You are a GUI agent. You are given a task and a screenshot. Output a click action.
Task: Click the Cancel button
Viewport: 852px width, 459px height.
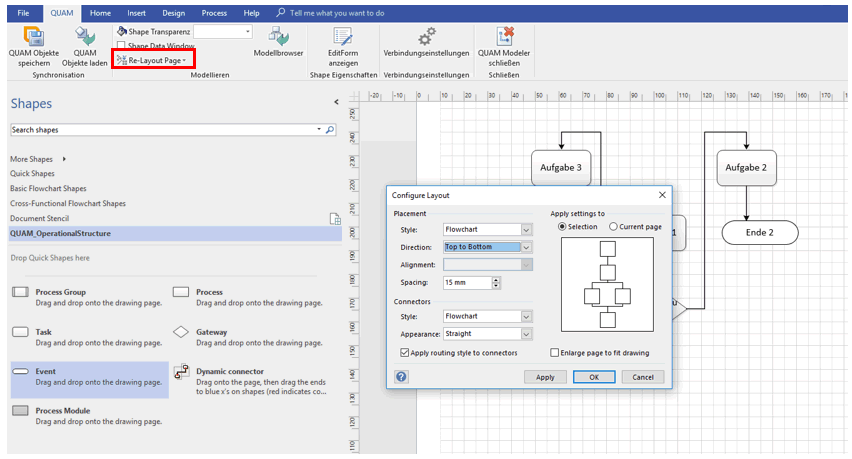point(643,377)
